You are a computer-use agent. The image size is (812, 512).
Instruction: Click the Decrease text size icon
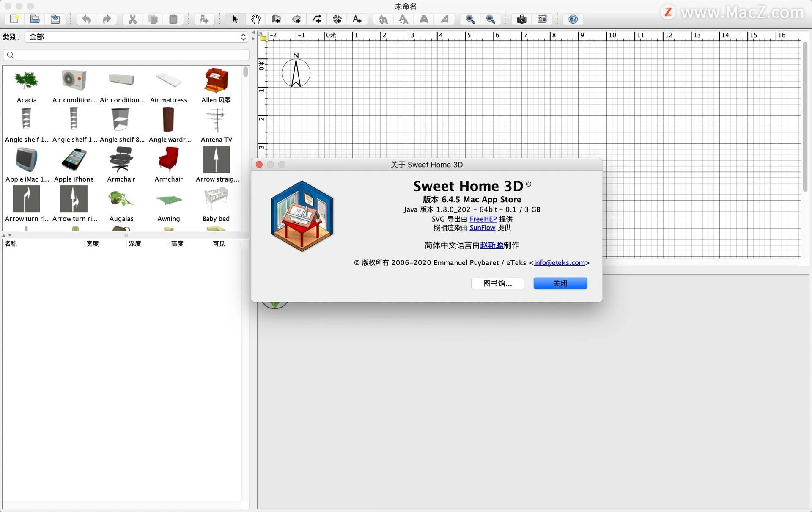(x=404, y=19)
